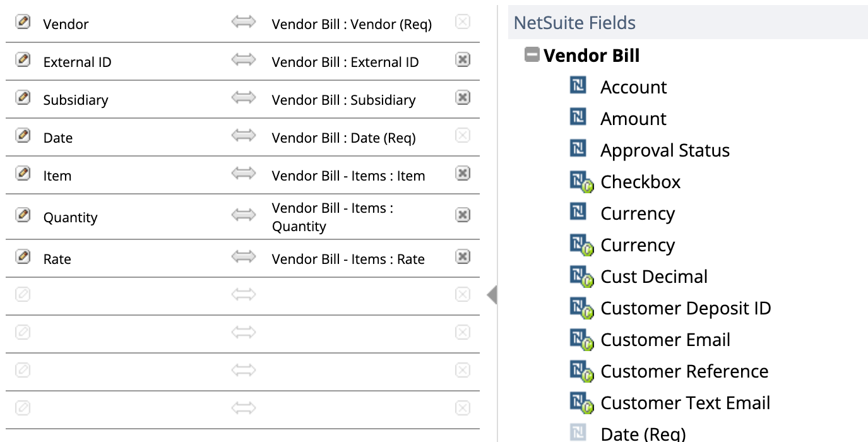Click the edit pencil icon for Rate row
The height and width of the screenshot is (442, 868).
tap(23, 257)
